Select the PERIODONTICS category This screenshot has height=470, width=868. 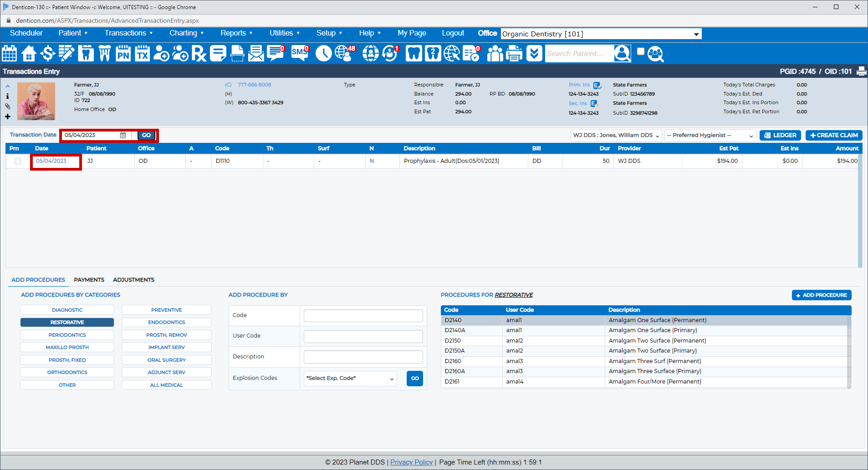pyautogui.click(x=67, y=335)
